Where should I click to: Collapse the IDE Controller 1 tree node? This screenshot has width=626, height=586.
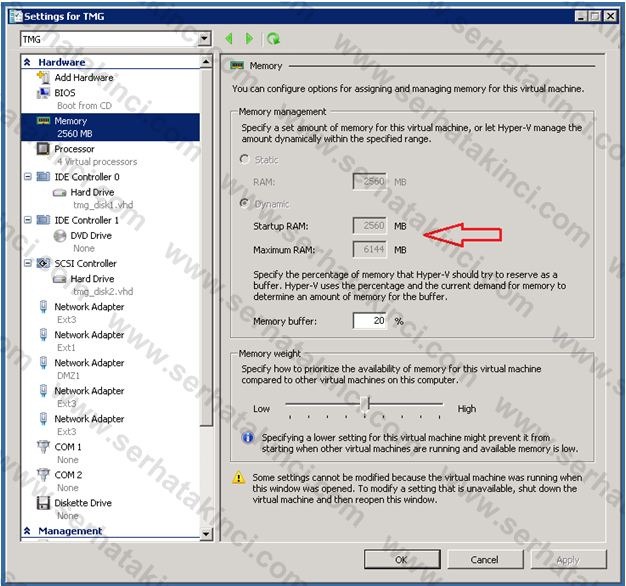tap(28, 220)
